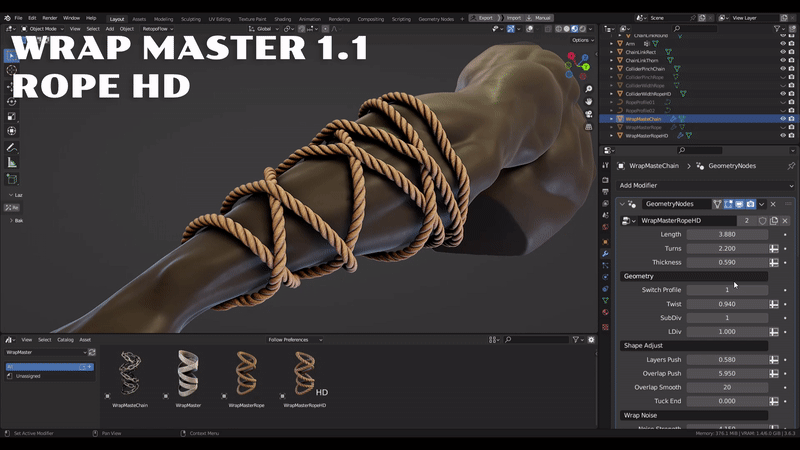Switch to the Geometry Nodes workspace tab
This screenshot has width=800, height=450.
(x=436, y=19)
